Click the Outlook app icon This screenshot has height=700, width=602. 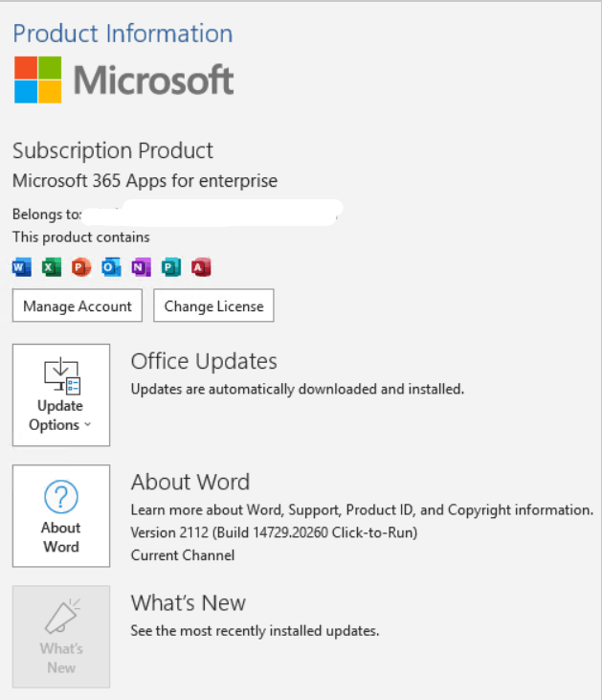click(111, 267)
